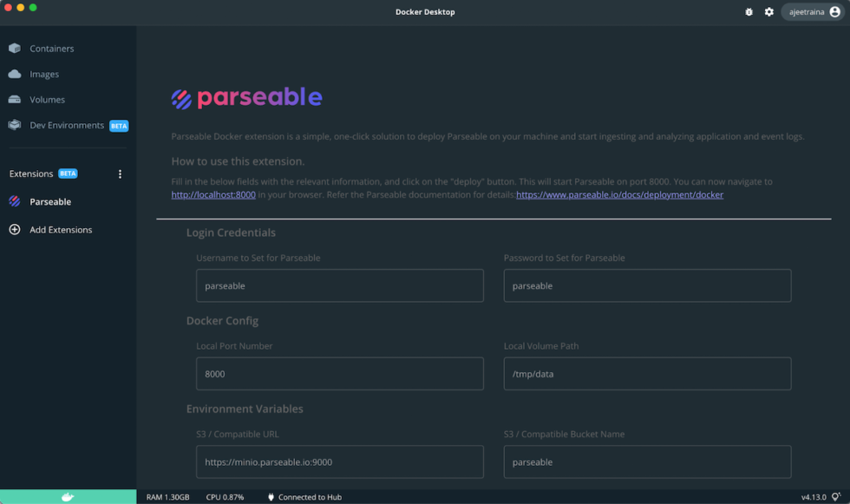Viewport: 850px width, 504px height.
Task: Select the S3 Compatible URL field
Action: (x=339, y=462)
